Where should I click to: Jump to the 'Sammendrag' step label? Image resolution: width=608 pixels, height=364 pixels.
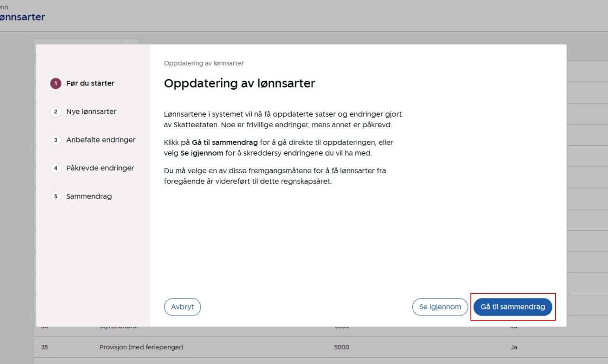[89, 196]
